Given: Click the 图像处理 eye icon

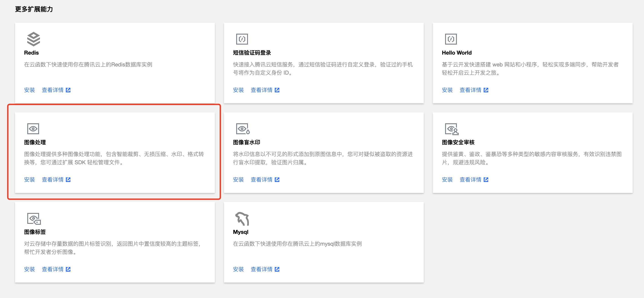Looking at the screenshot, I should 33,129.
